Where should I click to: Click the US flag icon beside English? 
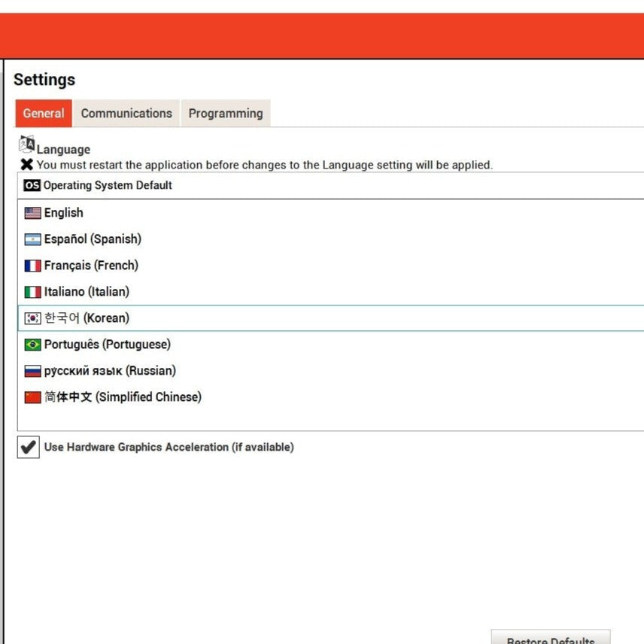tap(32, 213)
